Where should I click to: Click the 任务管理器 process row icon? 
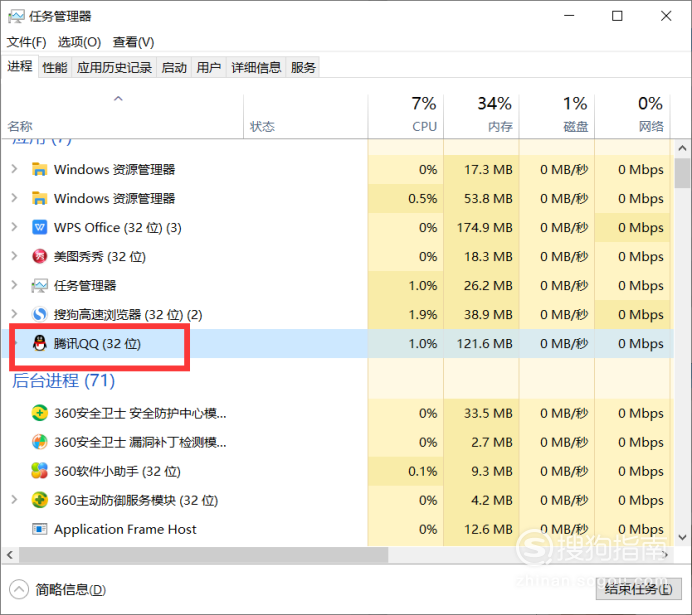[39, 285]
